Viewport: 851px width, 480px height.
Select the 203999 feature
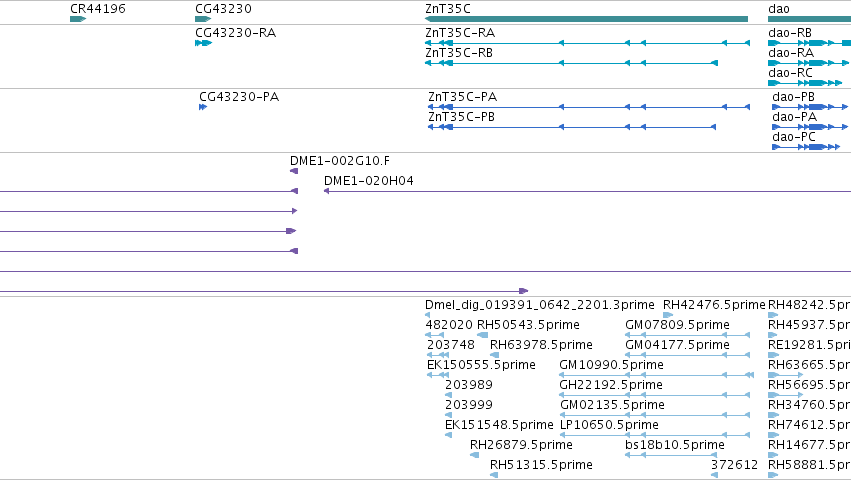469,405
